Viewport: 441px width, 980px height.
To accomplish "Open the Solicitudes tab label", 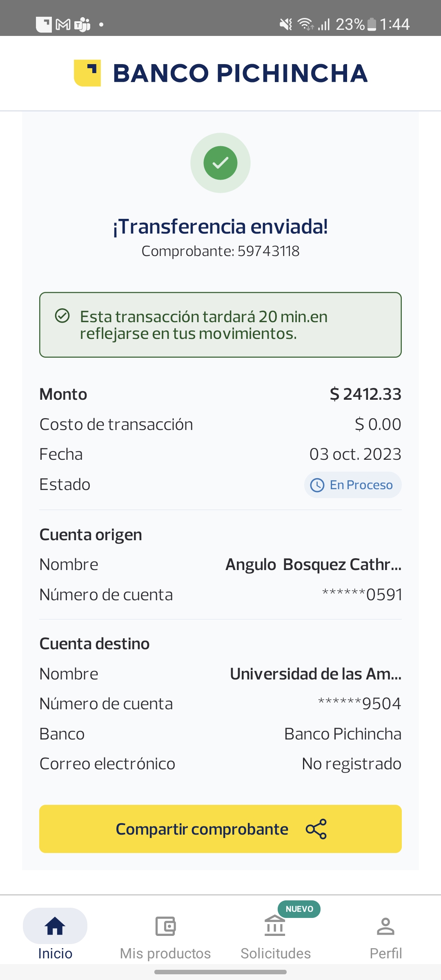I will click(276, 953).
